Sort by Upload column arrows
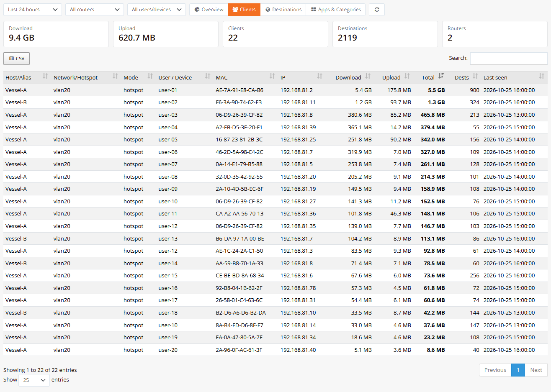The height and width of the screenshot is (392, 551). tap(407, 76)
